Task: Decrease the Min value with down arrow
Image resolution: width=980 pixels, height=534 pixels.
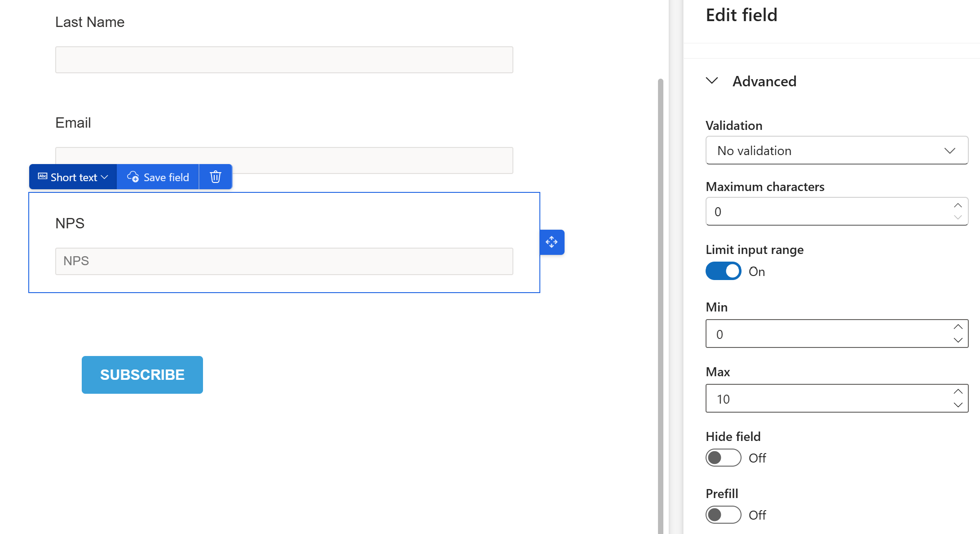Action: click(958, 340)
